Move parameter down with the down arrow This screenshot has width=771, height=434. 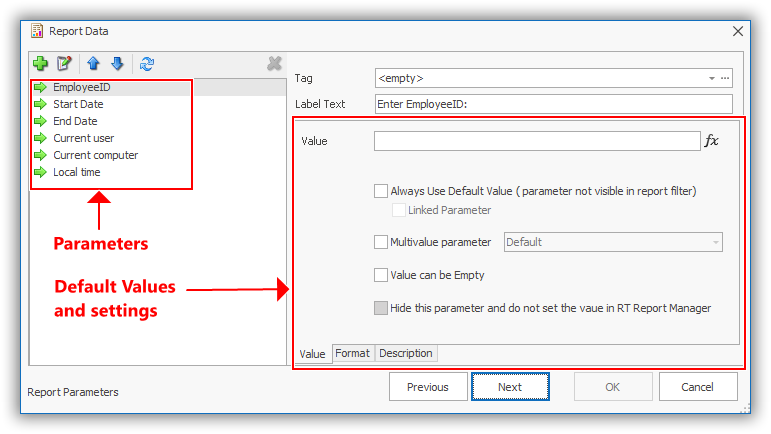click(117, 63)
